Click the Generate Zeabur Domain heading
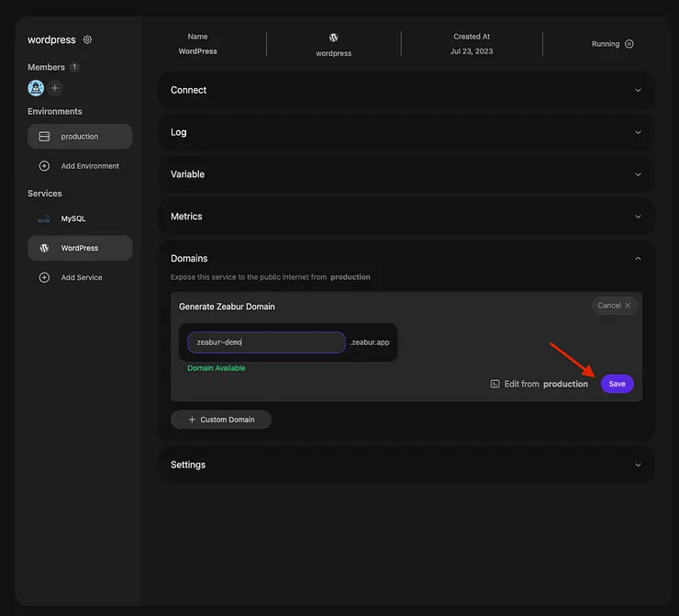Image resolution: width=679 pixels, height=616 pixels. coord(227,307)
